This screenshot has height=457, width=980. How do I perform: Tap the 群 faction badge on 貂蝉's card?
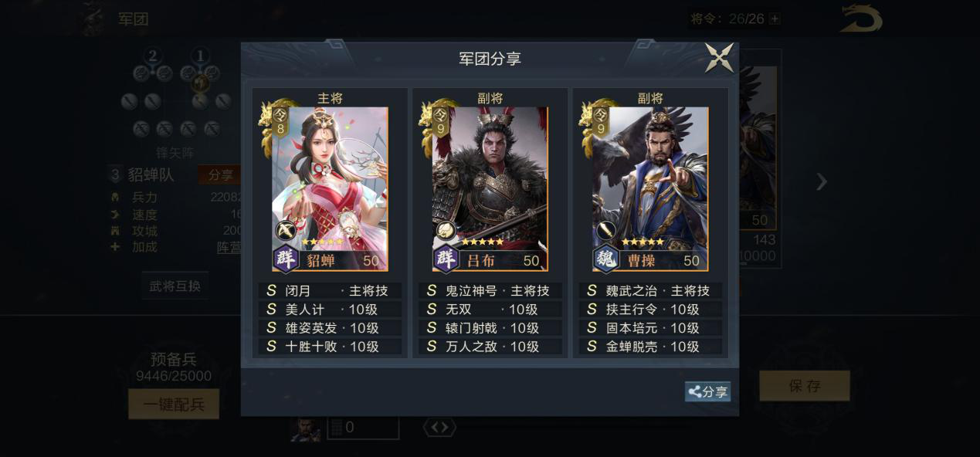[287, 259]
